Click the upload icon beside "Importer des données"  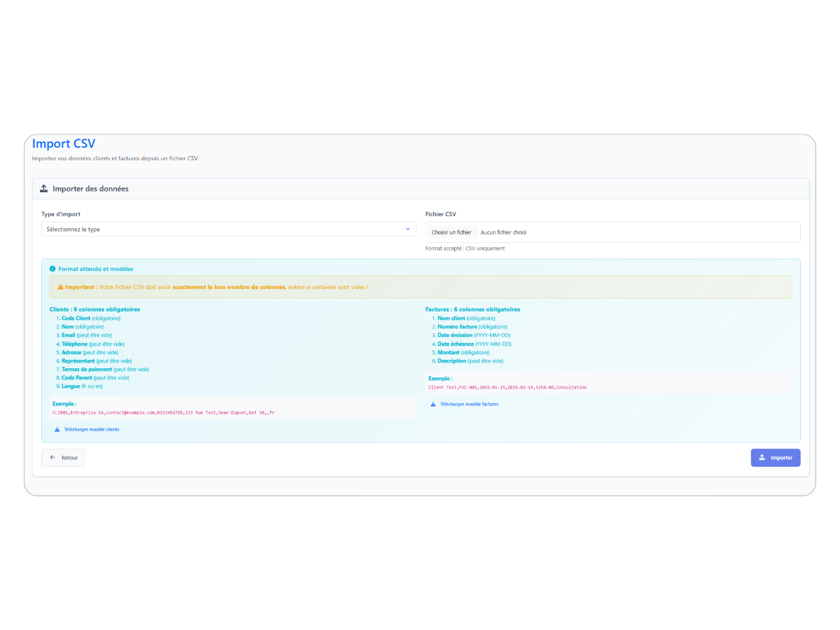pos(44,188)
